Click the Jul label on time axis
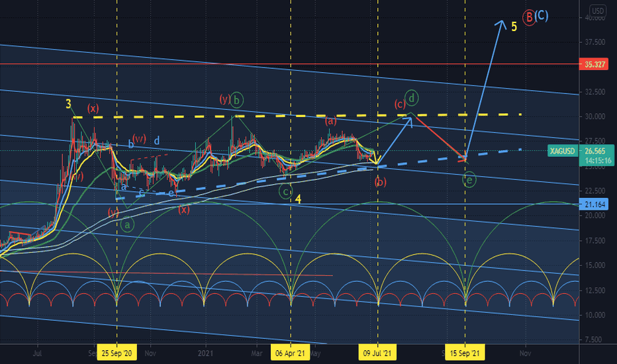617x364 pixels. [x=37, y=353]
